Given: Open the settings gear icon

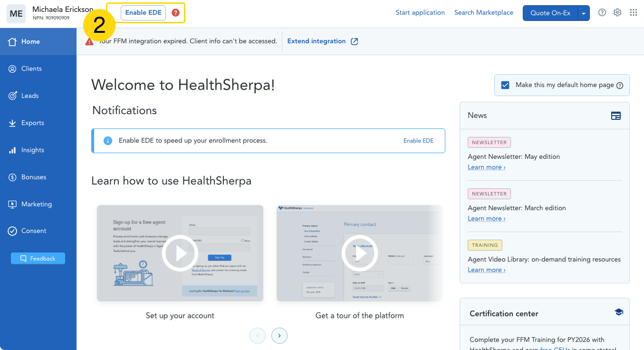Looking at the screenshot, I should pos(617,13).
